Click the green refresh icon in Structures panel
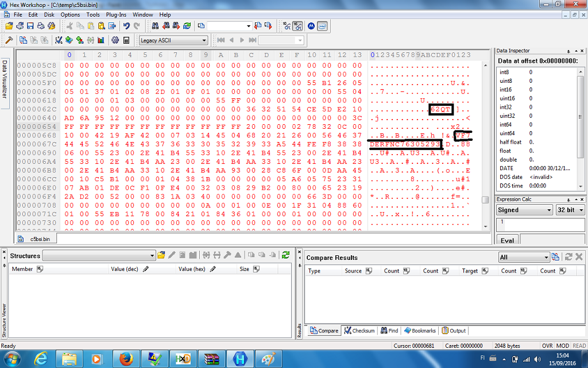Image resolution: width=588 pixels, height=368 pixels. click(285, 255)
